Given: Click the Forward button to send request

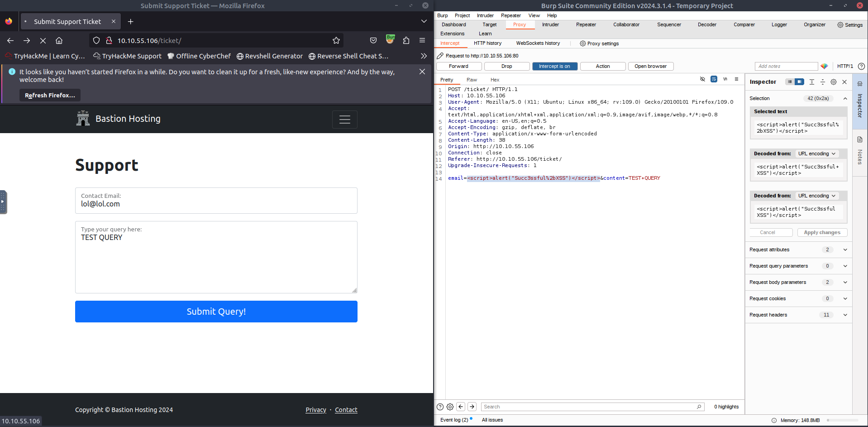Looking at the screenshot, I should 458,67.
